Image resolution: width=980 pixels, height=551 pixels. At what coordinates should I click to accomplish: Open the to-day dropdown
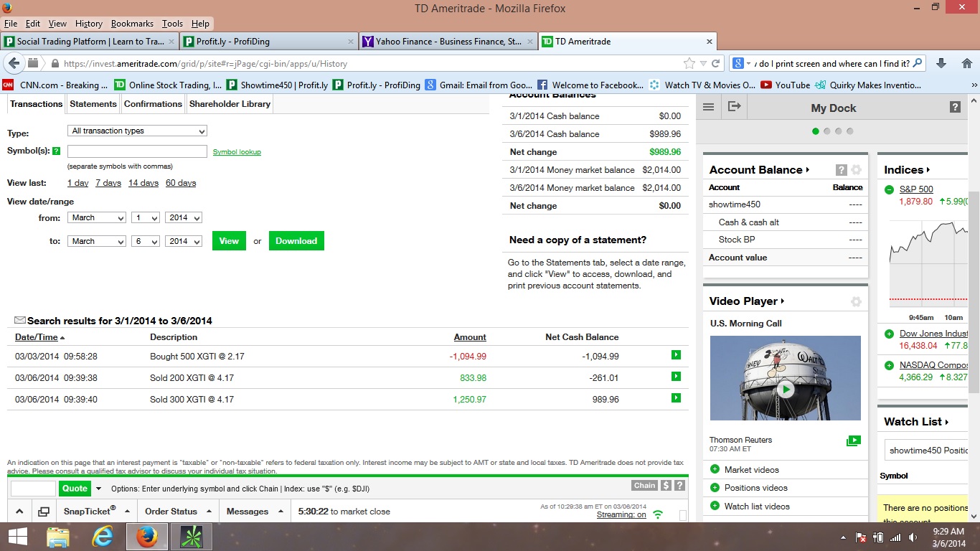146,241
